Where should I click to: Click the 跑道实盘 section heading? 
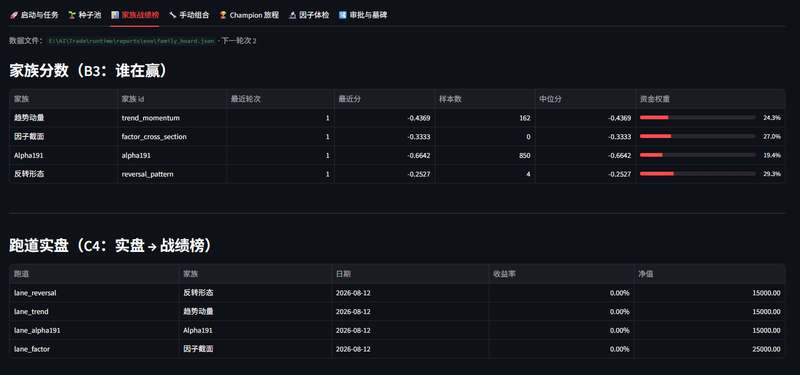click(x=111, y=246)
